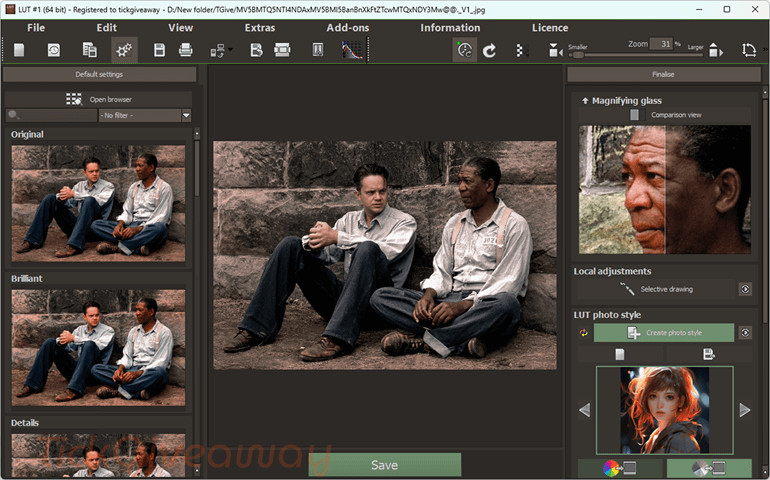Click the circular refresh arrow icon
This screenshot has height=480, width=770.
pyautogui.click(x=489, y=50)
